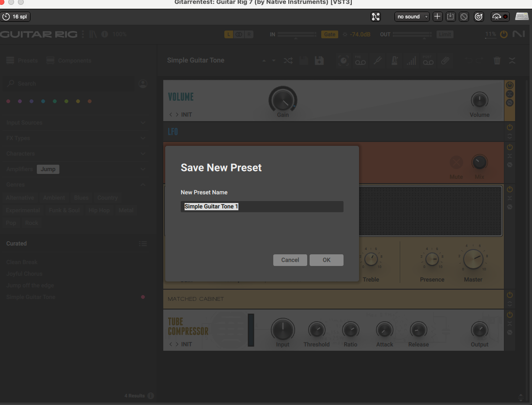
Task: Select the Blues genre tag
Action: [x=81, y=198]
